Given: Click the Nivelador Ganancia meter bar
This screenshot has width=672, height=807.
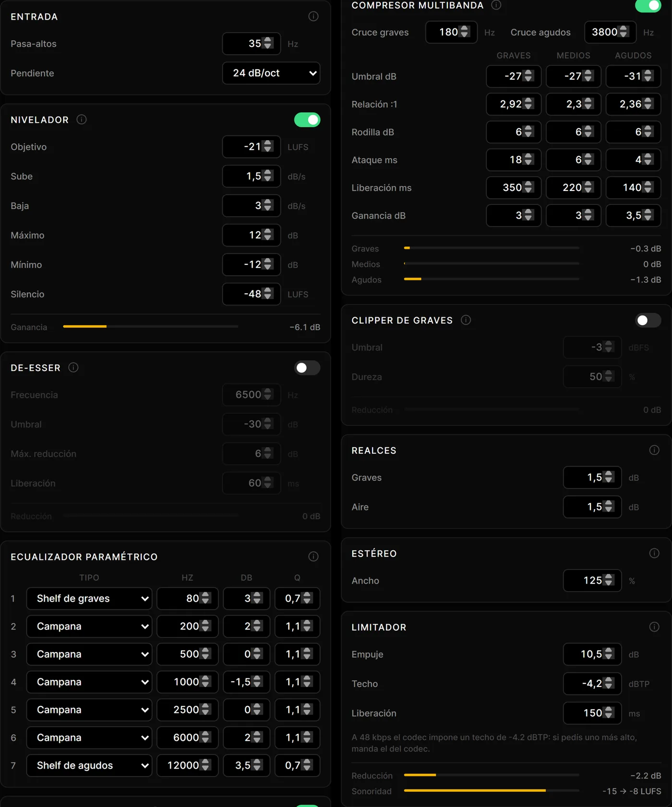Looking at the screenshot, I should click(x=150, y=327).
